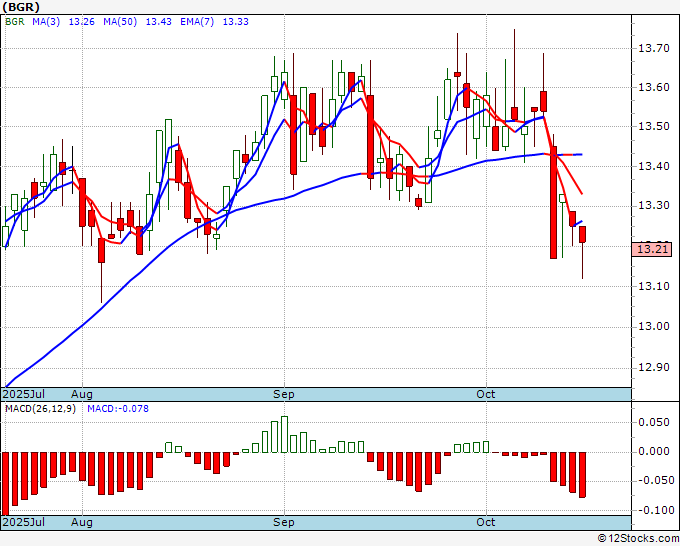Screen dimensions: 680x546
Task: Click the Oct label on MACD axis
Action: pyautogui.click(x=486, y=522)
